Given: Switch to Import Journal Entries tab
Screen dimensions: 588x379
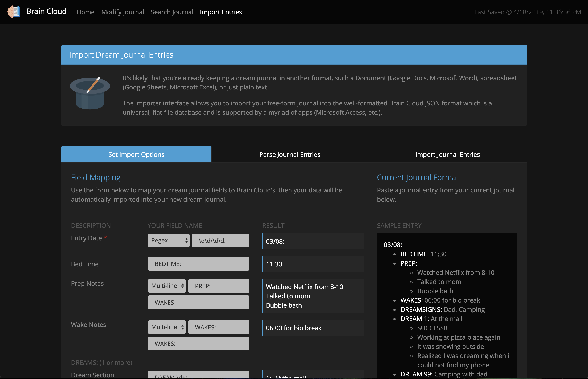Looking at the screenshot, I should [x=447, y=155].
